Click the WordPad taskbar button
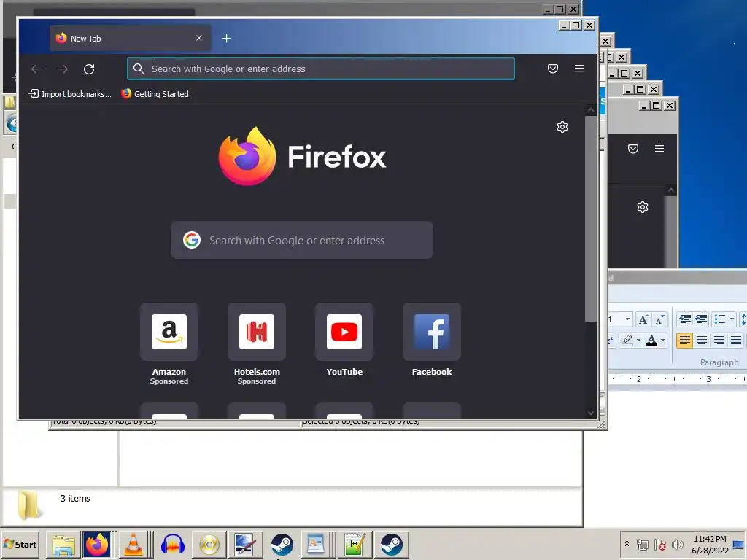Viewport: 747px width, 560px height. tap(316, 544)
